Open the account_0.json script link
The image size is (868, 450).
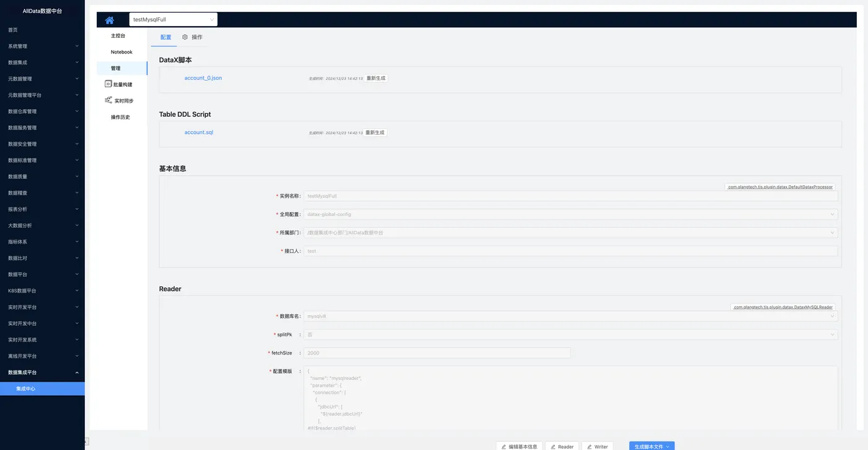(203, 78)
